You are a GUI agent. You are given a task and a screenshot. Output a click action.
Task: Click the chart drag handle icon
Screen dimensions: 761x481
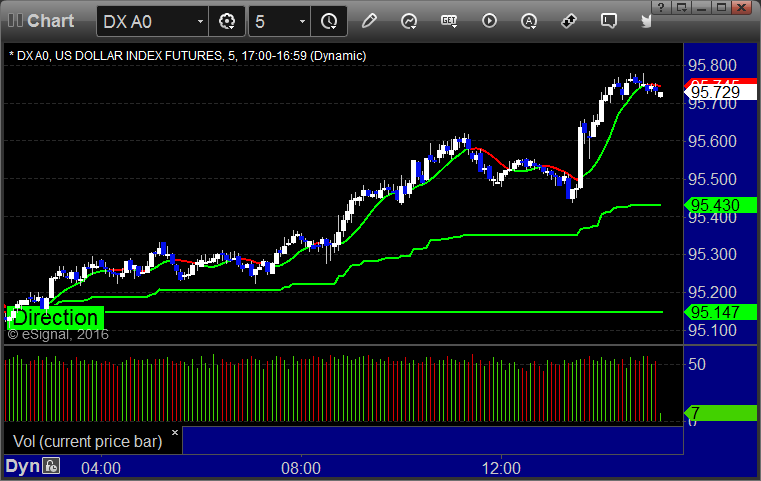pos(15,21)
